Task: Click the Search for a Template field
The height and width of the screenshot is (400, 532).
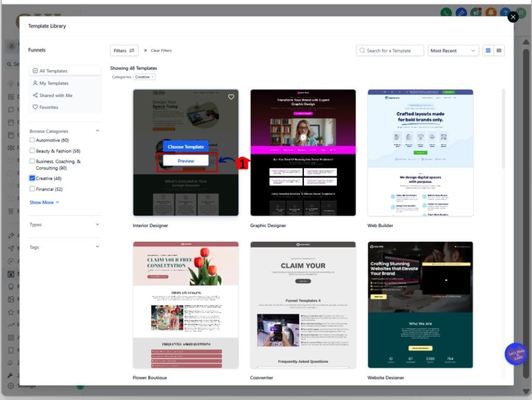Action: [x=389, y=50]
